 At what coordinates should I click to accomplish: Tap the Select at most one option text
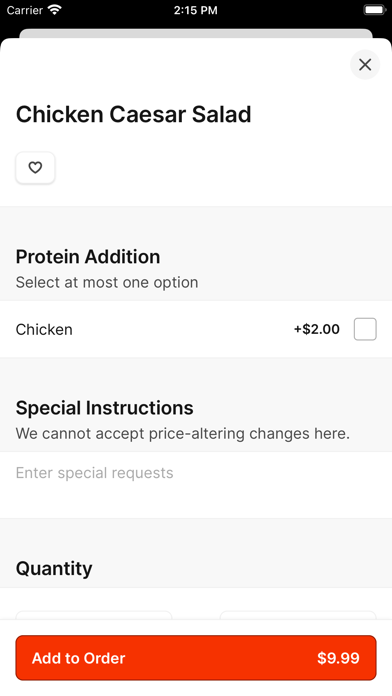(x=107, y=282)
